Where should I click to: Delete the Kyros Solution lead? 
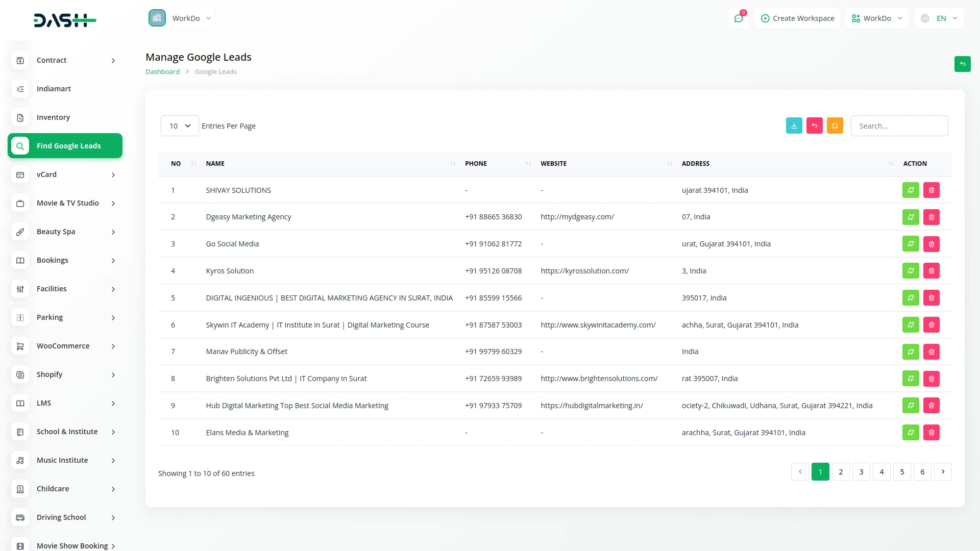932,271
